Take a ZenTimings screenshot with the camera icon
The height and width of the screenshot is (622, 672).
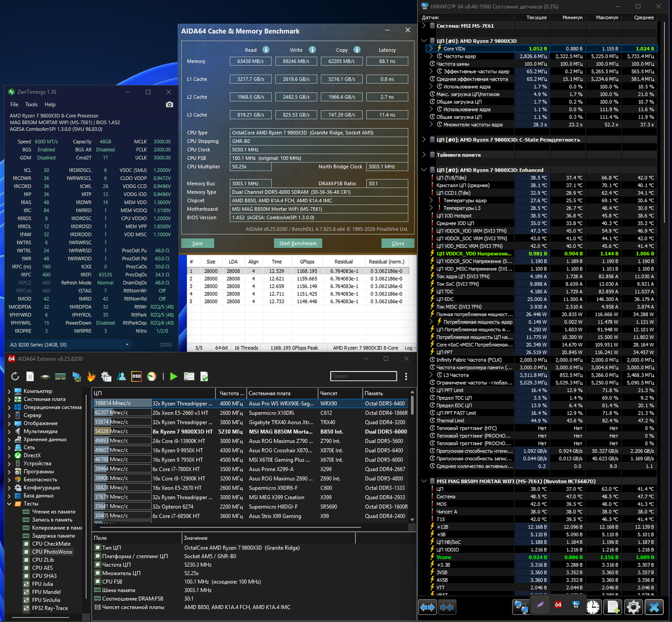(169, 105)
